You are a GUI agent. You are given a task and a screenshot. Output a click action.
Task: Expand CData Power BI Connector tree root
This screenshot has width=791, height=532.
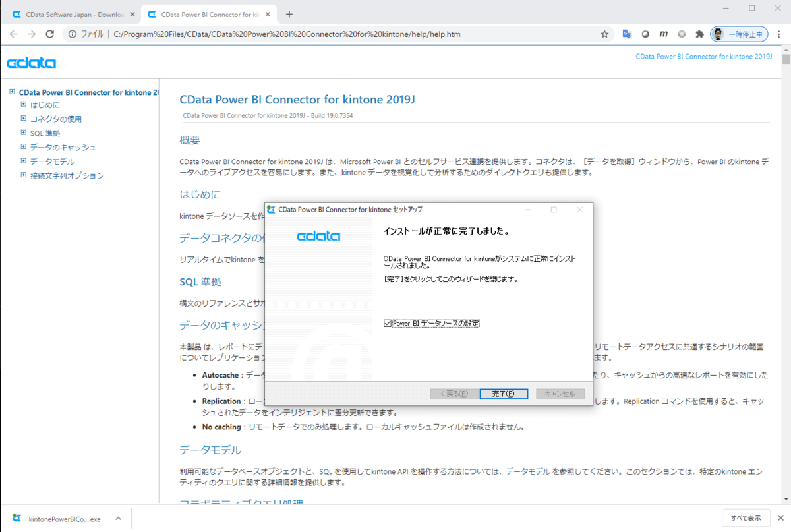pyautogui.click(x=12, y=92)
